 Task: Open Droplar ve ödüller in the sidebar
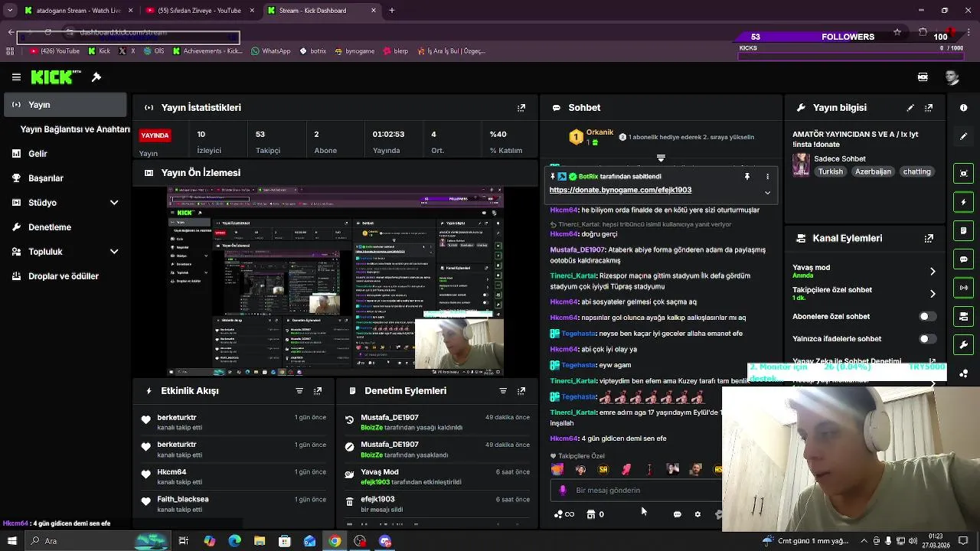pyautogui.click(x=65, y=276)
